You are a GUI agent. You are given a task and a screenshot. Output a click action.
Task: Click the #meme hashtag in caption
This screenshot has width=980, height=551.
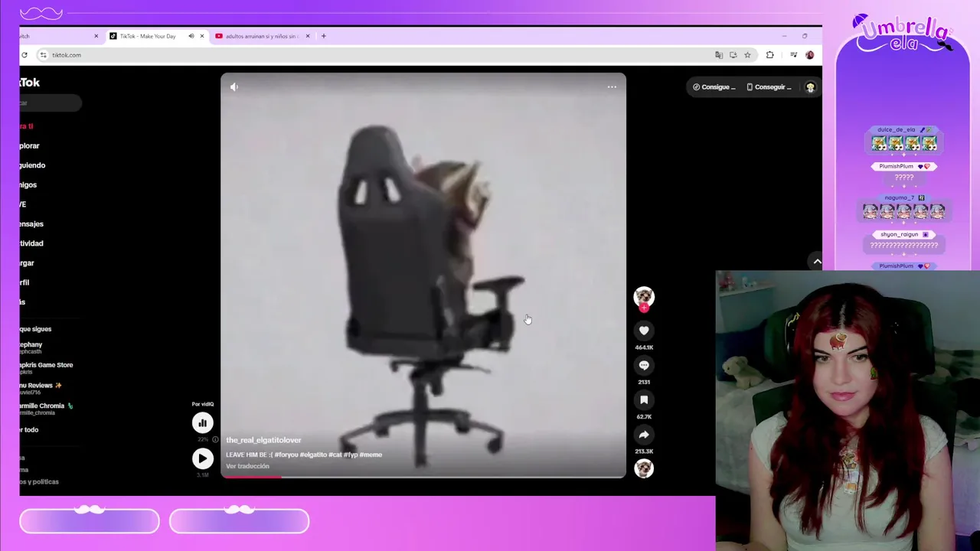pyautogui.click(x=371, y=455)
